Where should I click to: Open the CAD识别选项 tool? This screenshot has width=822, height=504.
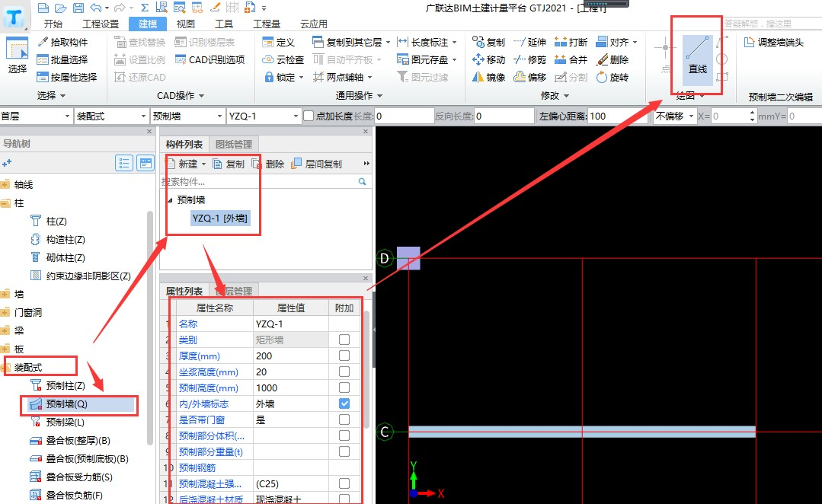tap(209, 59)
